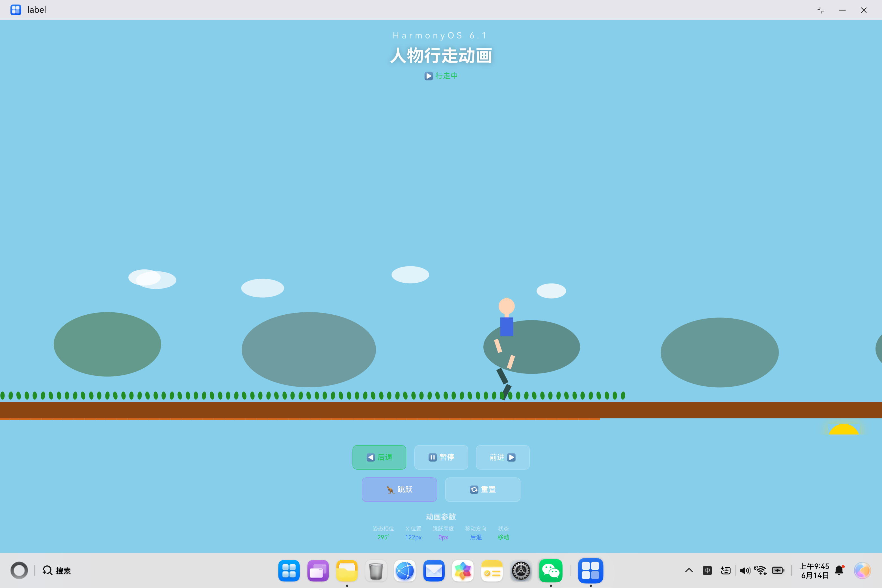882x588 pixels.
Task: Click the 动画参数 heading
Action: coord(441,517)
